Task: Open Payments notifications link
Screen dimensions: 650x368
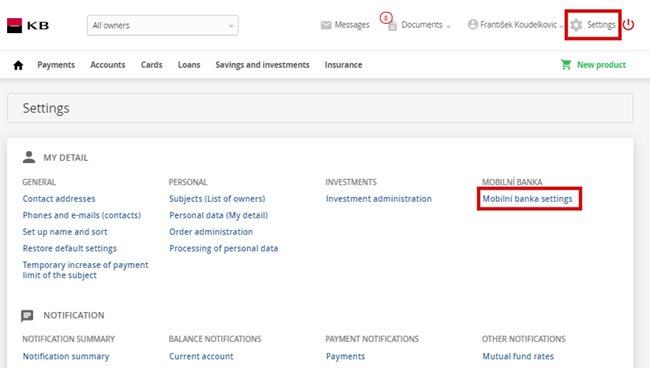Action: (x=345, y=356)
